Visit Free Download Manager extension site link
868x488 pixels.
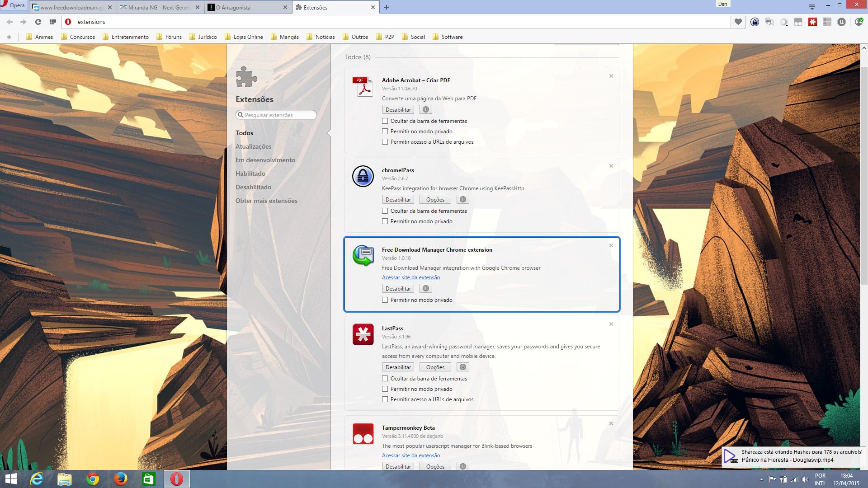(410, 277)
